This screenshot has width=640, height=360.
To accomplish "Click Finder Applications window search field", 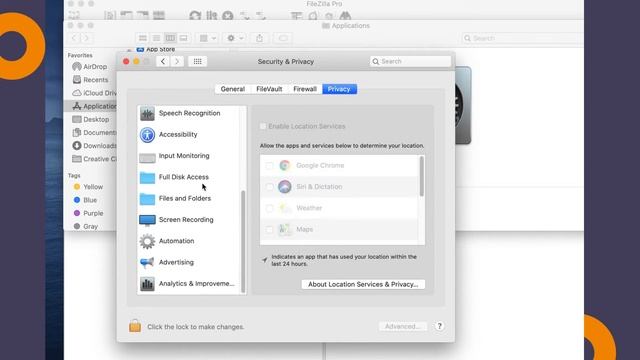I will click(523, 38).
